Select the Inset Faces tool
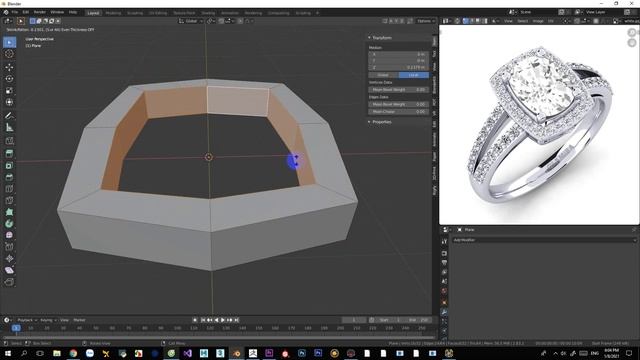Screen dimensions: 640x360 pos(9,165)
